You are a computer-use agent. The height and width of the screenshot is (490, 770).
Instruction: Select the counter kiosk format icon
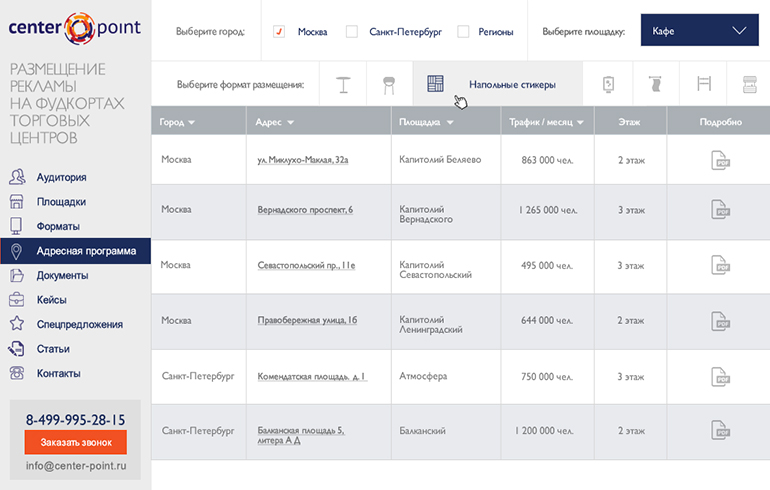click(x=749, y=84)
